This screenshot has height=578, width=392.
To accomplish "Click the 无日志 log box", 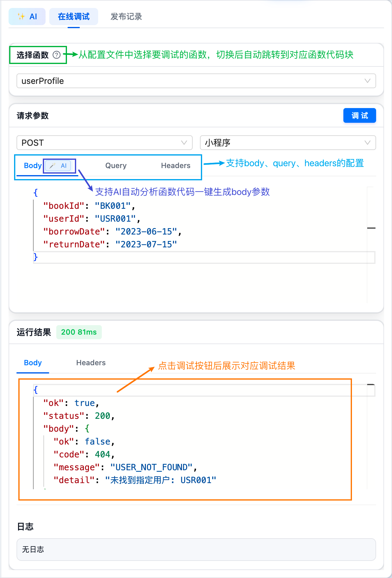I will pos(196,550).
